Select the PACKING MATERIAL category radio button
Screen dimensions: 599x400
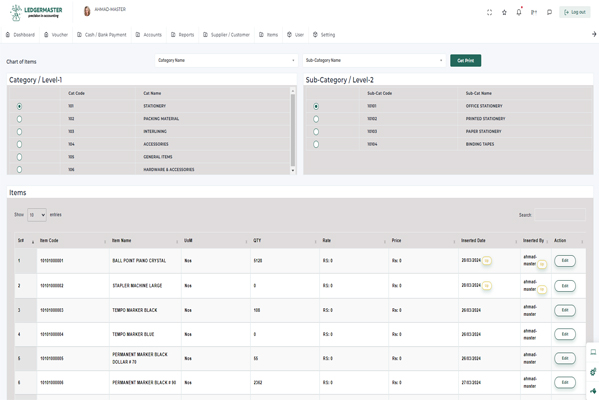point(19,119)
